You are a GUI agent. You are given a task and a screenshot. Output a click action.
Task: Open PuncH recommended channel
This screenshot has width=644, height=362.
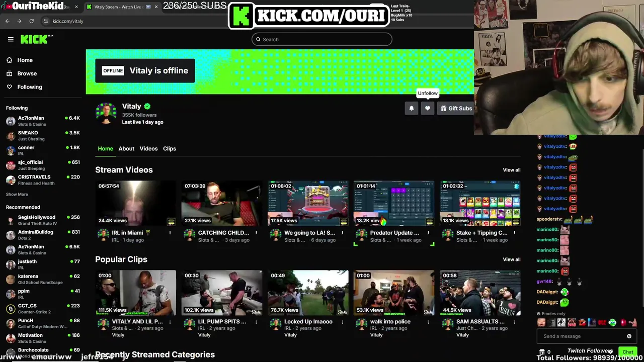(x=43, y=323)
